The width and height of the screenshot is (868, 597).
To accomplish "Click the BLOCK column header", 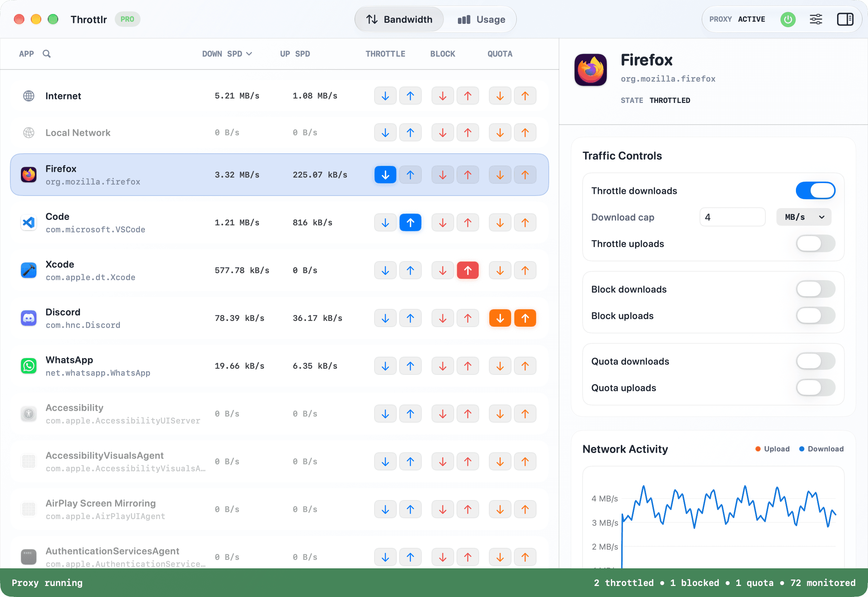I will 442,54.
